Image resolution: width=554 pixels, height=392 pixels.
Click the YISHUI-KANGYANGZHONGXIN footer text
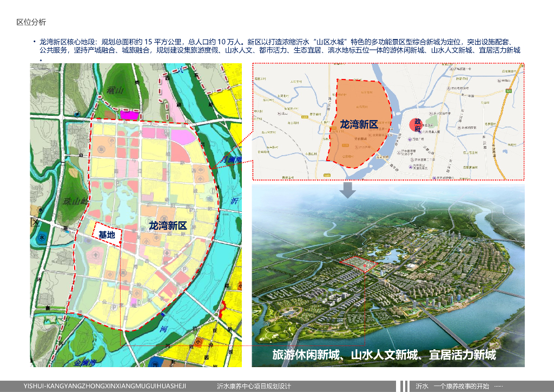click(105, 386)
